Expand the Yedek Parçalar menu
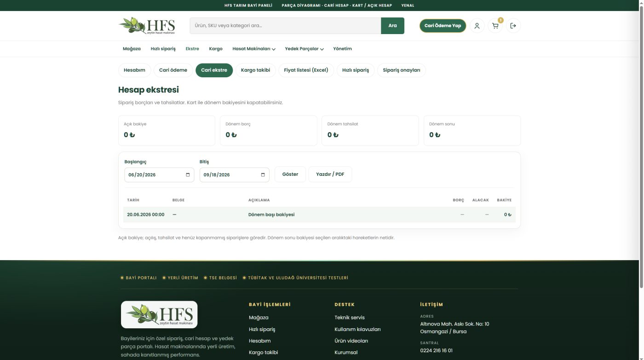 tap(305, 49)
